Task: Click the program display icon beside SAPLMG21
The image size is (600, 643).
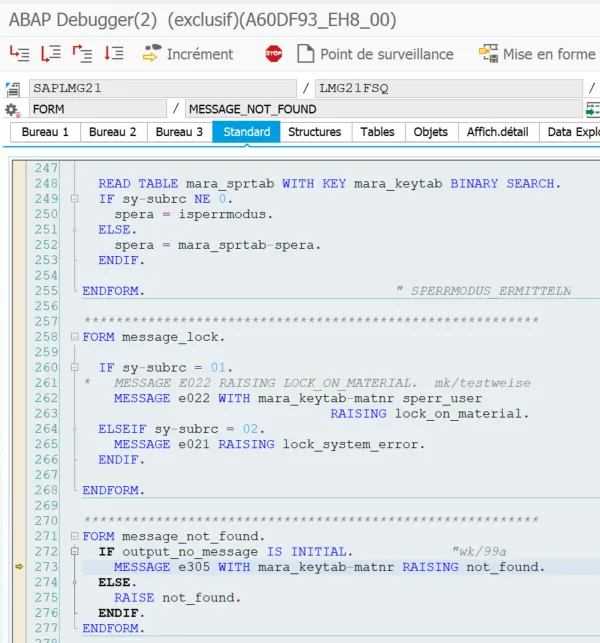Action: [x=13, y=88]
